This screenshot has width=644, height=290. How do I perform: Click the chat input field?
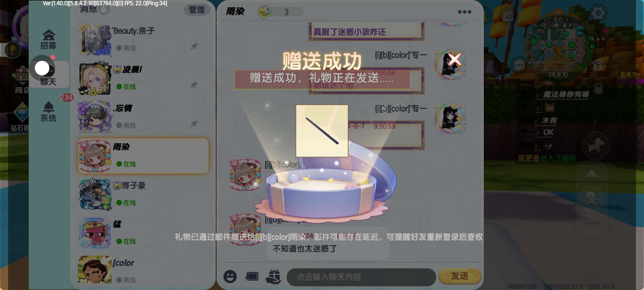(361, 277)
